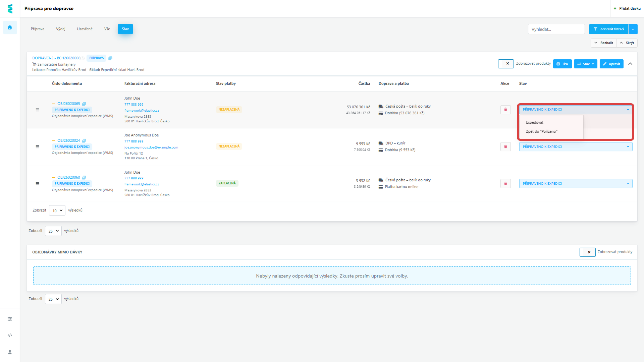Open status dropdown for order OBJ26020060
This screenshot has height=362, width=644.
click(576, 184)
